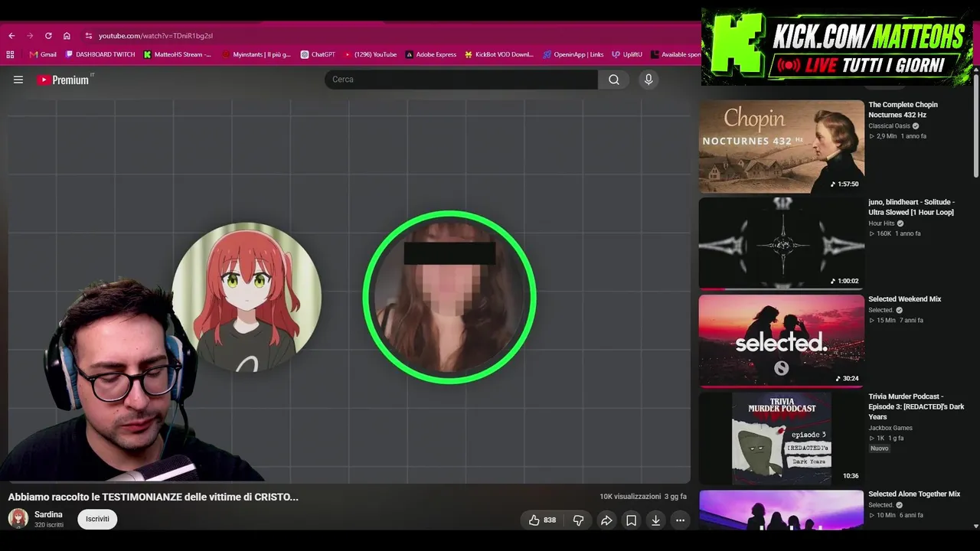980x551 pixels.
Task: Open the Gmail bookmark
Action: [x=43, y=54]
